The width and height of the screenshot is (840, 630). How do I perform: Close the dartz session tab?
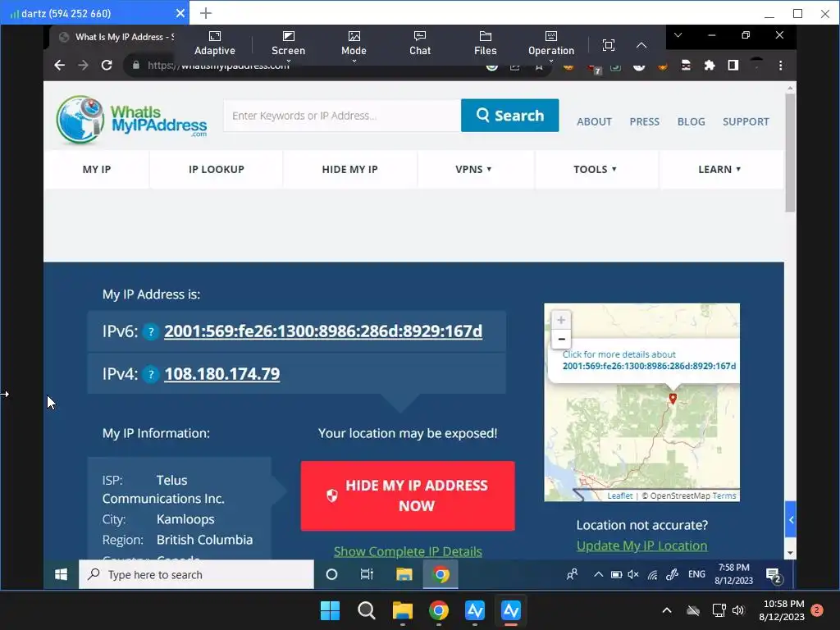coord(180,13)
